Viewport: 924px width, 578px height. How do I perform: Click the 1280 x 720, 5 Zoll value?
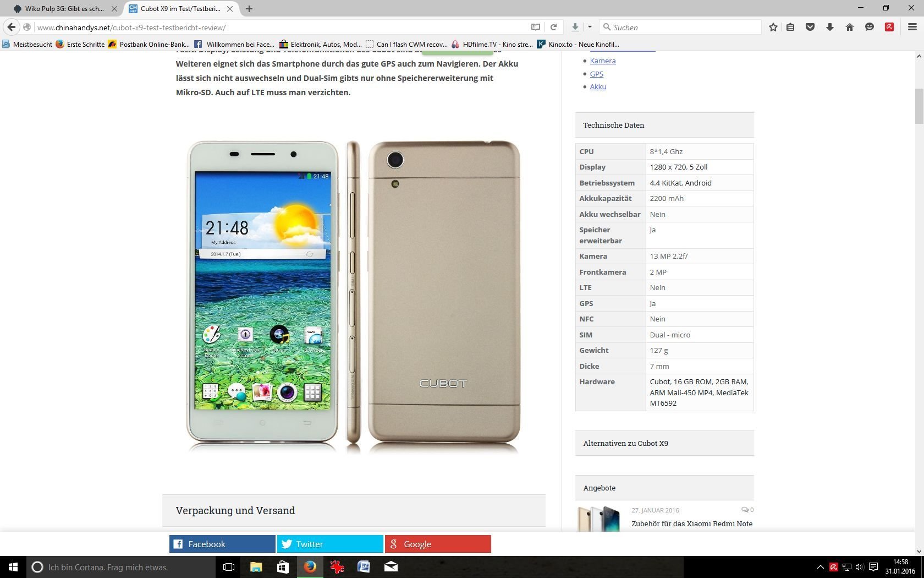(679, 167)
